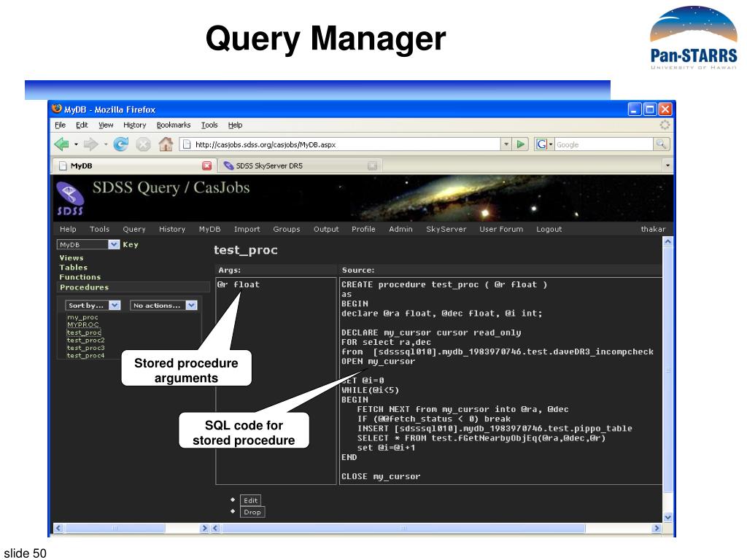Open the View menu
The image size is (747, 560).
[106, 125]
